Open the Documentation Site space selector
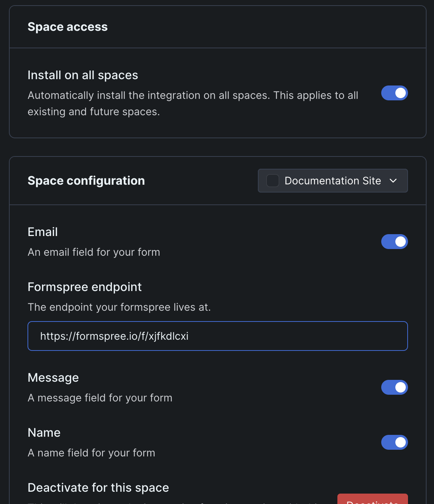 pyautogui.click(x=333, y=181)
